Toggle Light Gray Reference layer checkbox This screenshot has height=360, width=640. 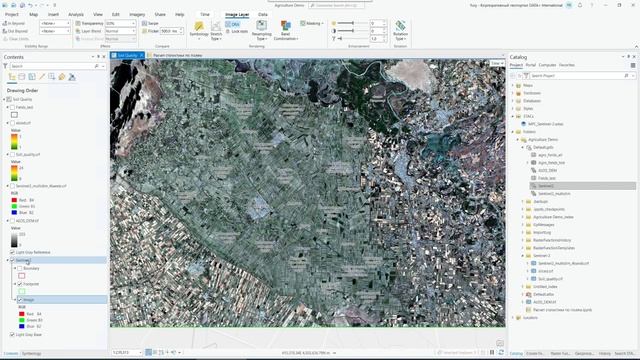point(12,252)
